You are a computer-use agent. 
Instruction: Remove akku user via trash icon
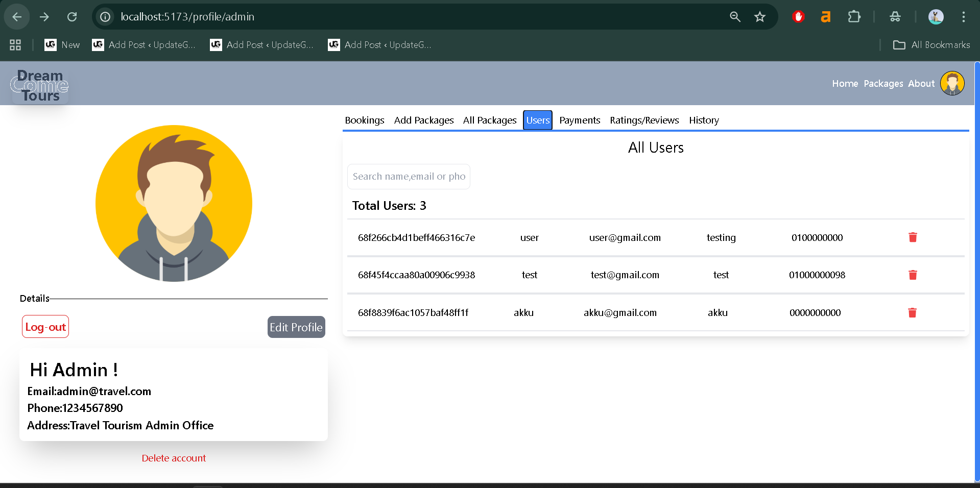click(x=912, y=313)
